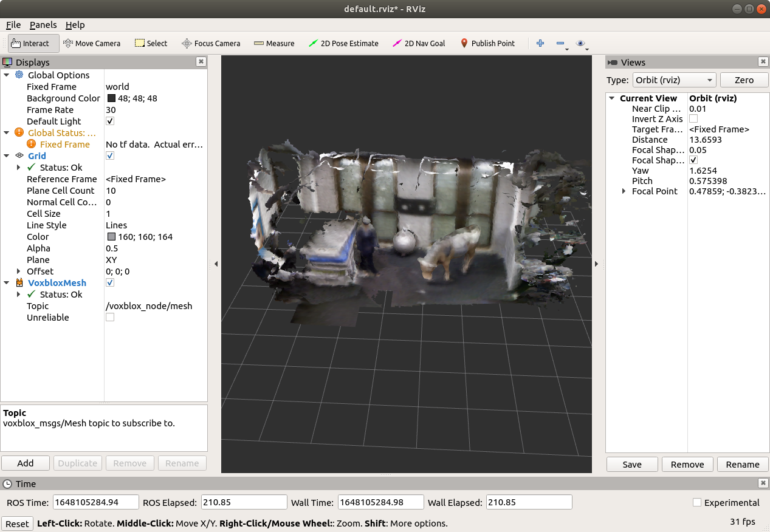Click the Grid display icon

click(x=19, y=155)
